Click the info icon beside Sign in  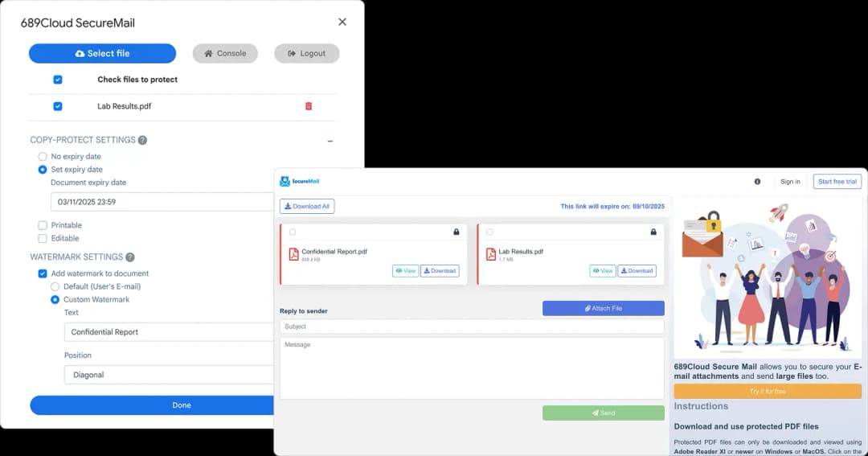click(757, 181)
